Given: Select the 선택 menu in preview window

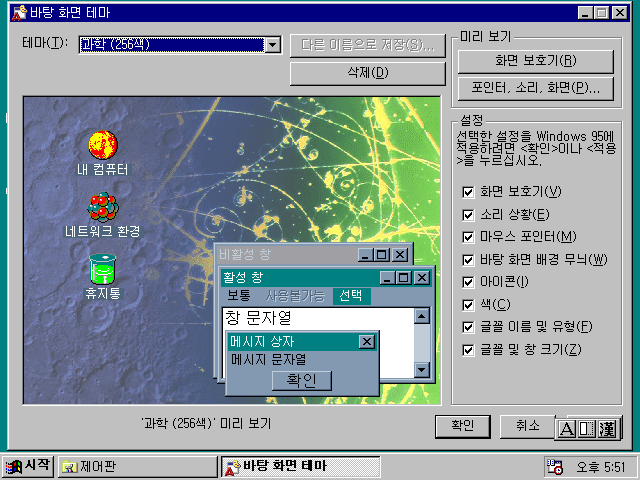Looking at the screenshot, I should click(350, 296).
